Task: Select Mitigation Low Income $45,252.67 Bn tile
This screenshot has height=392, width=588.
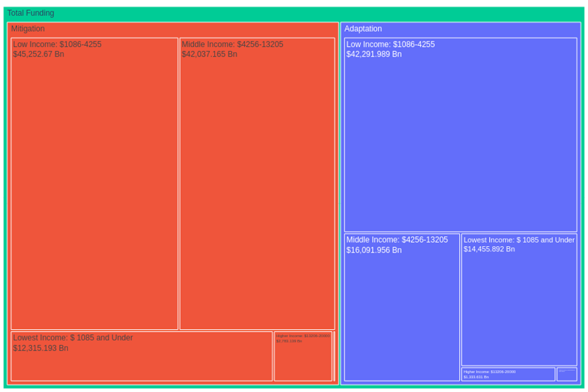Action: [95, 184]
